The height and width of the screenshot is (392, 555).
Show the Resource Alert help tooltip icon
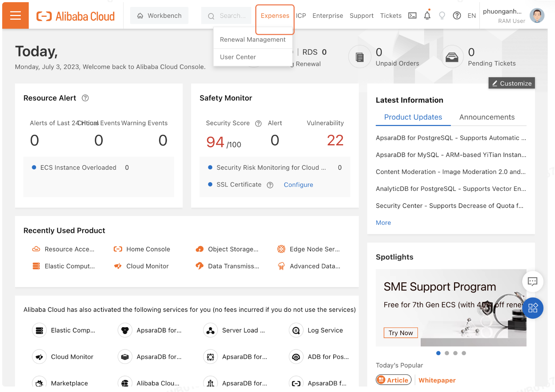tap(85, 98)
